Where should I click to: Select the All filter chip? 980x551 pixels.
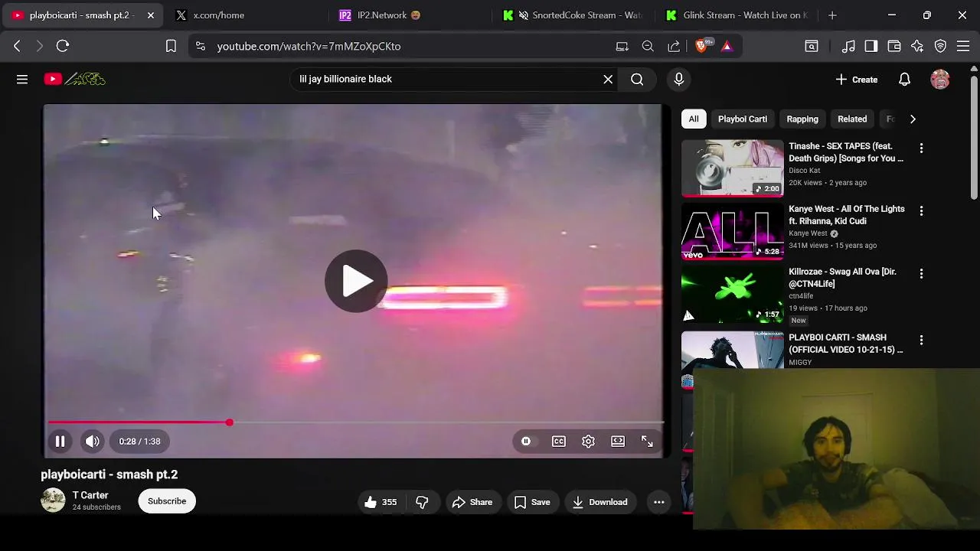(x=694, y=119)
